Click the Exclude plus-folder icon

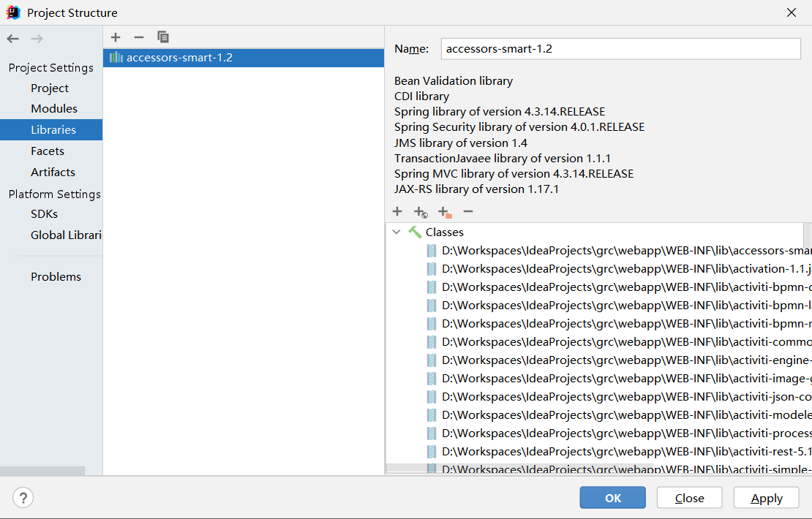click(445, 212)
